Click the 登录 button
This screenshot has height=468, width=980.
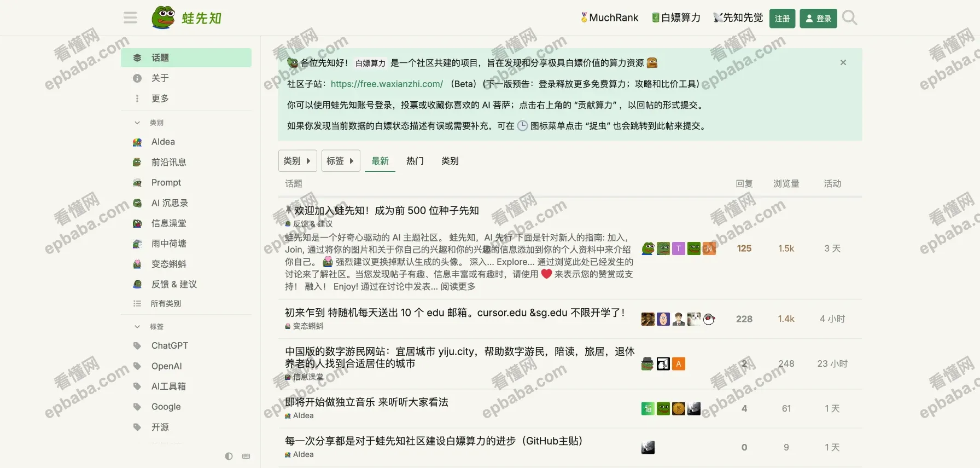(818, 18)
